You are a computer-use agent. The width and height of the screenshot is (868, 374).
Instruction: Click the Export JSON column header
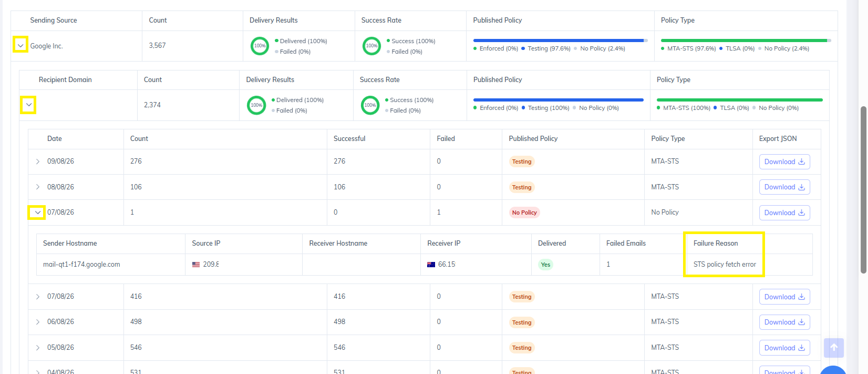pos(778,139)
